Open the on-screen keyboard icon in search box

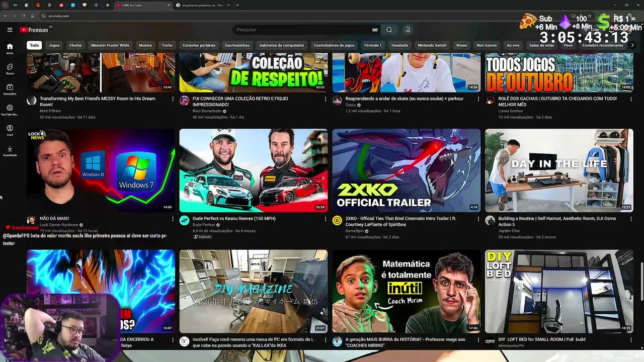coord(375,30)
